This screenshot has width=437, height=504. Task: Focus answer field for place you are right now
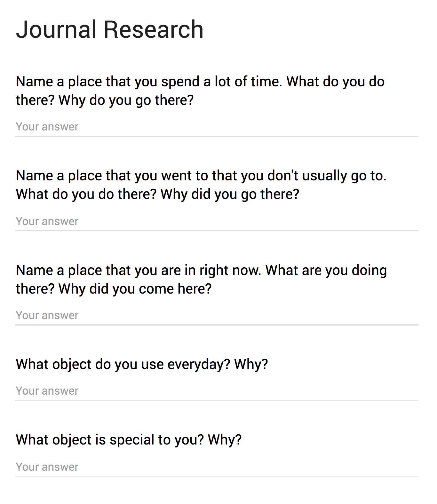point(216,315)
